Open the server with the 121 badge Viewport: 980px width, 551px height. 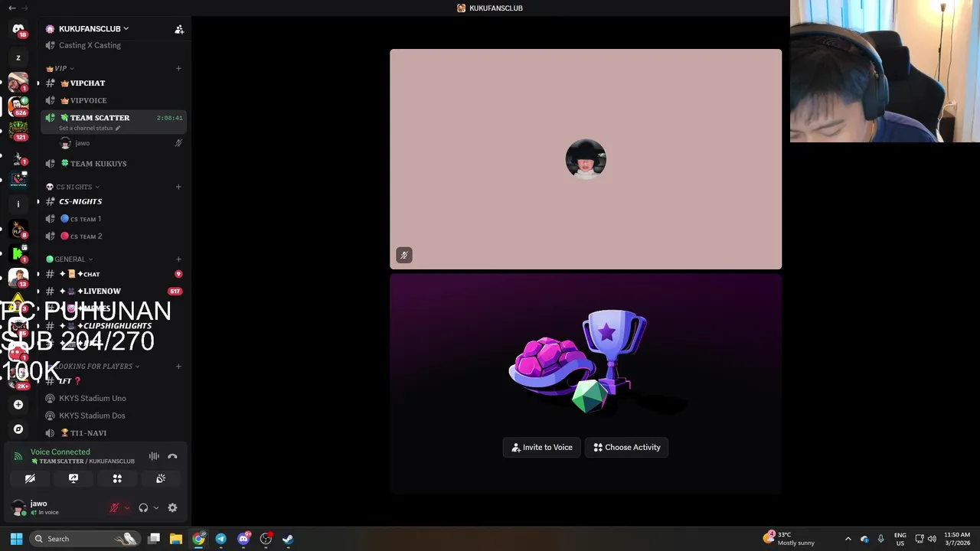[18, 130]
